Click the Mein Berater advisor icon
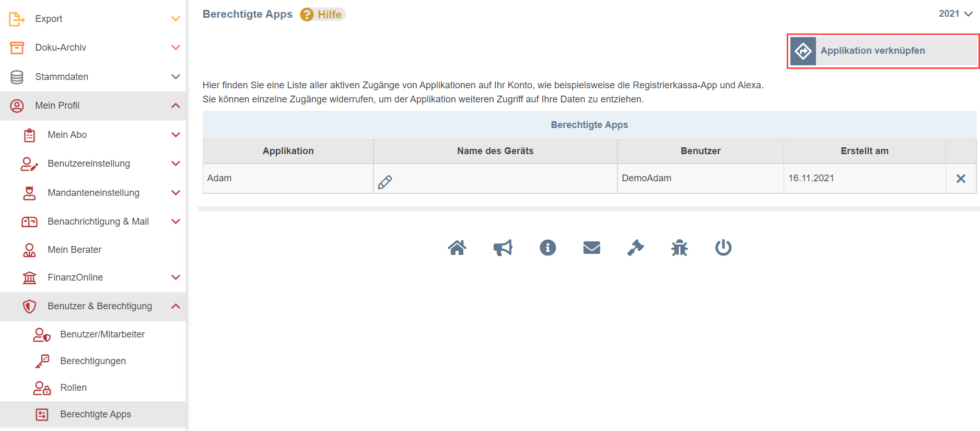Screen dimensions: 980x431 pyautogui.click(x=29, y=250)
